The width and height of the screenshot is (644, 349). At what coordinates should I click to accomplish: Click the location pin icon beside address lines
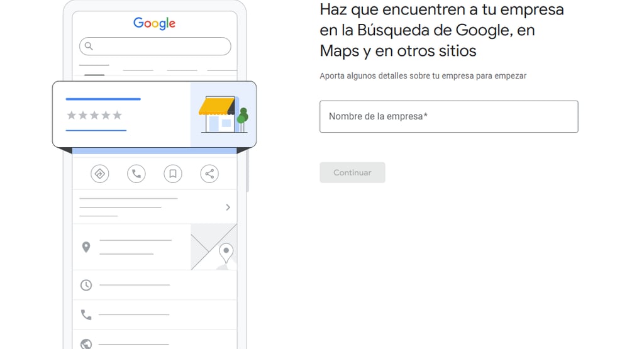point(86,247)
